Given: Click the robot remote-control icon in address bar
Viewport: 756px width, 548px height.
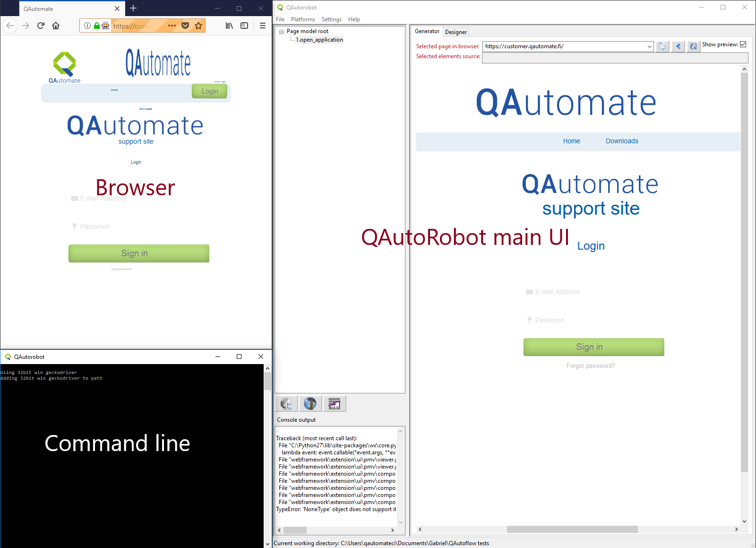Looking at the screenshot, I should 105,26.
